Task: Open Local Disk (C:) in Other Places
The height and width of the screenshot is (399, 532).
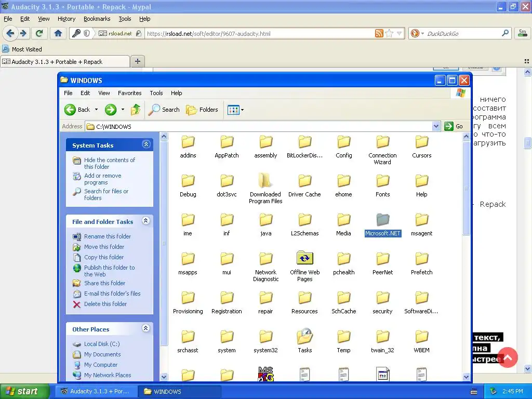Action: point(102,344)
